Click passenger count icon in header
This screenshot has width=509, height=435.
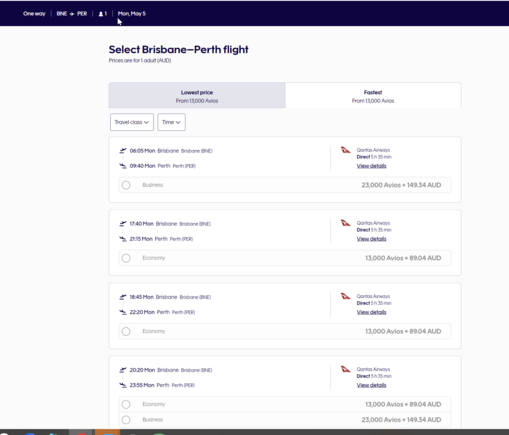coord(101,14)
